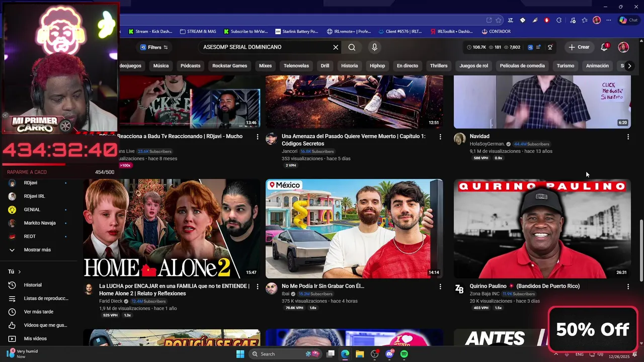644x362 pixels.
Task: Select the Hiphop chip
Action: 377,66
